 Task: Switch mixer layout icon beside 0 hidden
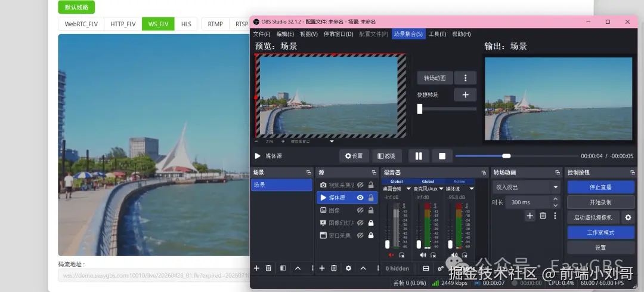[x=426, y=268]
